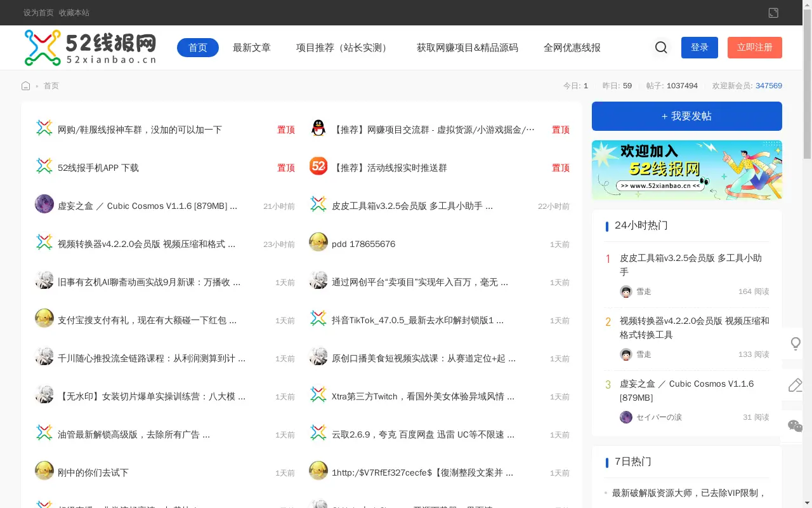
Task: Open Xtra第三方Twitch post
Action: click(423, 396)
